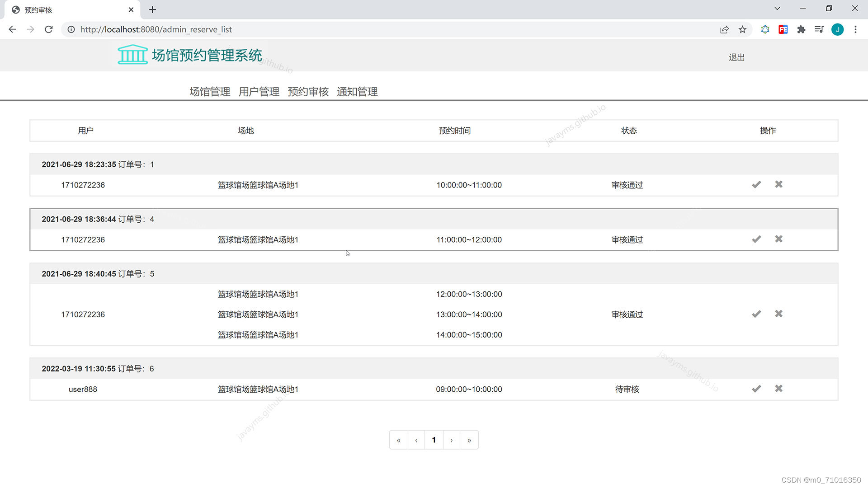Screen dimensions: 868x488
Task: Approve order 5 with the checkmark icon
Action: [756, 314]
